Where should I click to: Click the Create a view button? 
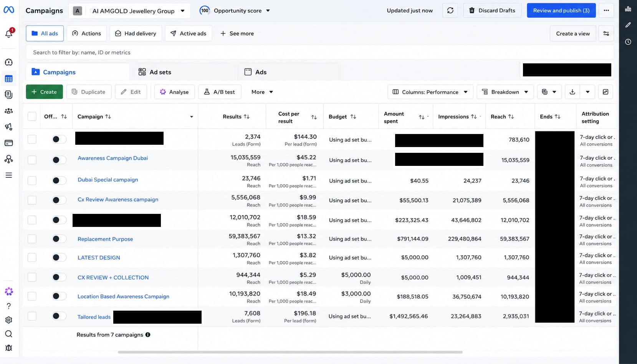[x=573, y=33]
